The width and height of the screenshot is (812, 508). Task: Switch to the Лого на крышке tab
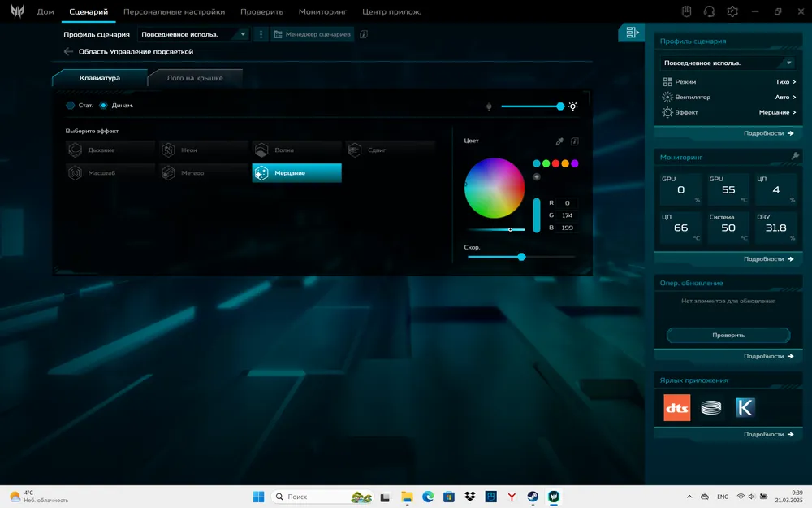coord(195,78)
